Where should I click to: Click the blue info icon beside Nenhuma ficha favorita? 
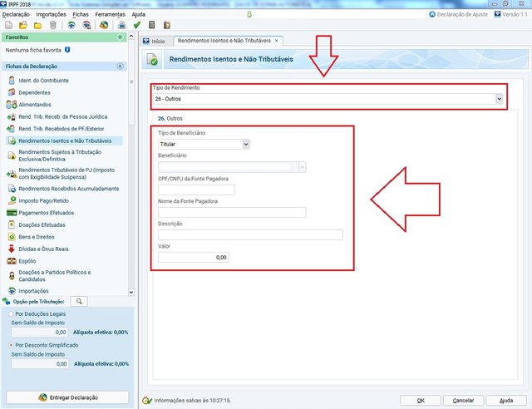click(x=67, y=50)
